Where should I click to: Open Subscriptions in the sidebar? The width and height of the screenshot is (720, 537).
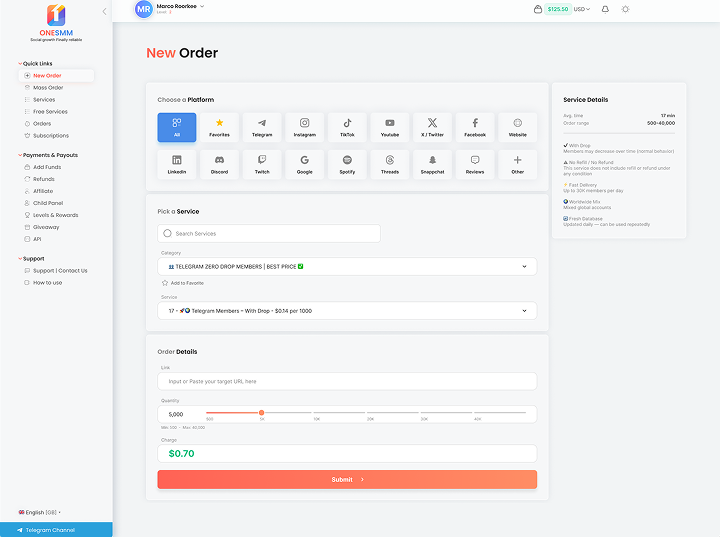point(47,136)
